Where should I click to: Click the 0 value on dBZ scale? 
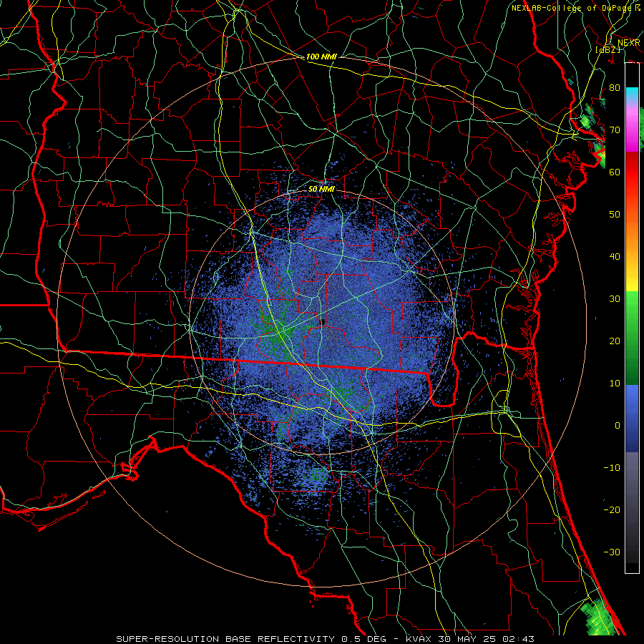click(618, 426)
